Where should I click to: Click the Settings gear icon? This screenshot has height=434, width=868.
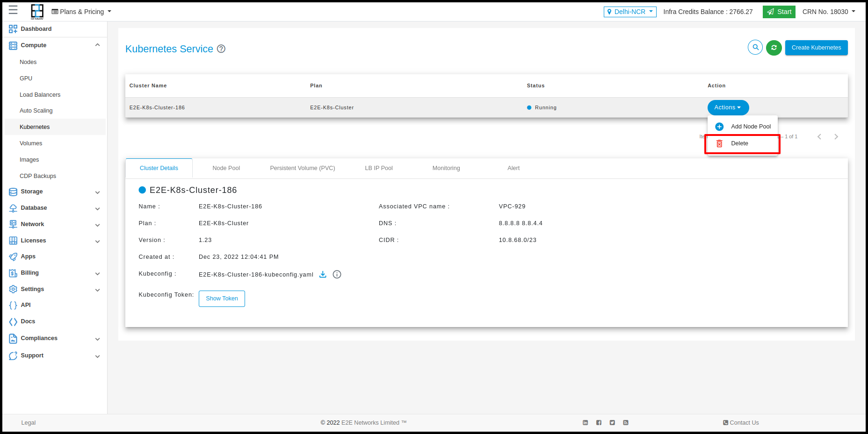coord(13,289)
